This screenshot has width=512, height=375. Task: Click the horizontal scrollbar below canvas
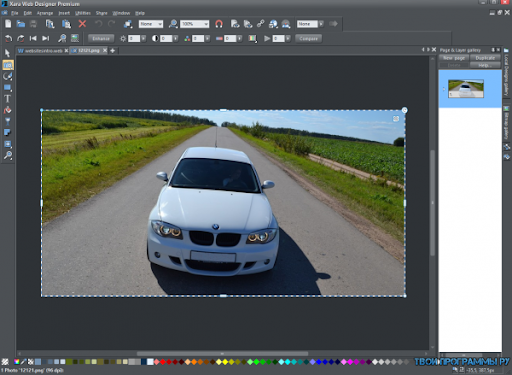click(x=222, y=353)
